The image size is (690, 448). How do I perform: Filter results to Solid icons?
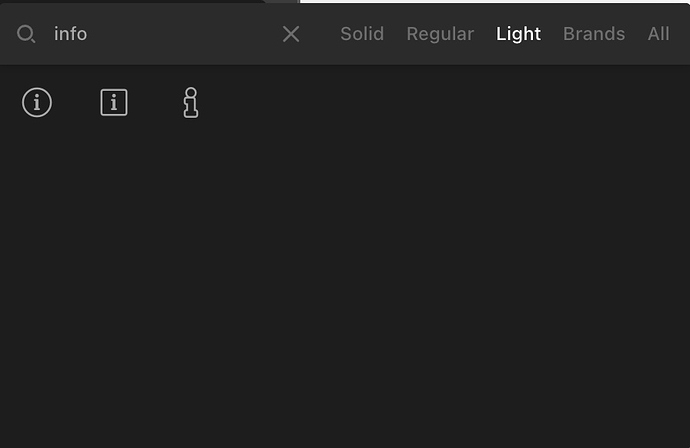[362, 34]
